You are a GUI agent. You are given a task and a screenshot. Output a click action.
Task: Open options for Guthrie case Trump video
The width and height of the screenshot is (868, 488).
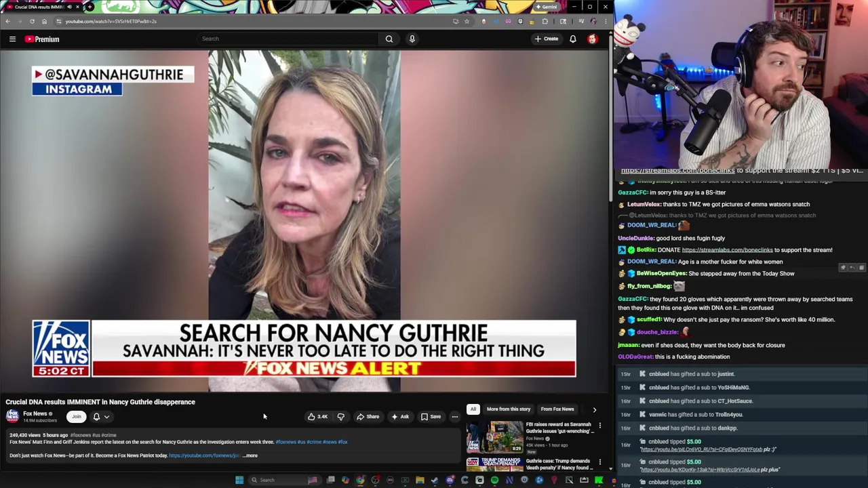tap(599, 462)
